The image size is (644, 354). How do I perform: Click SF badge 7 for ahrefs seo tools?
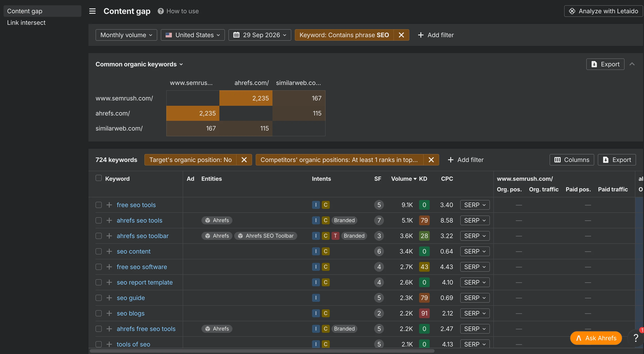coord(379,220)
